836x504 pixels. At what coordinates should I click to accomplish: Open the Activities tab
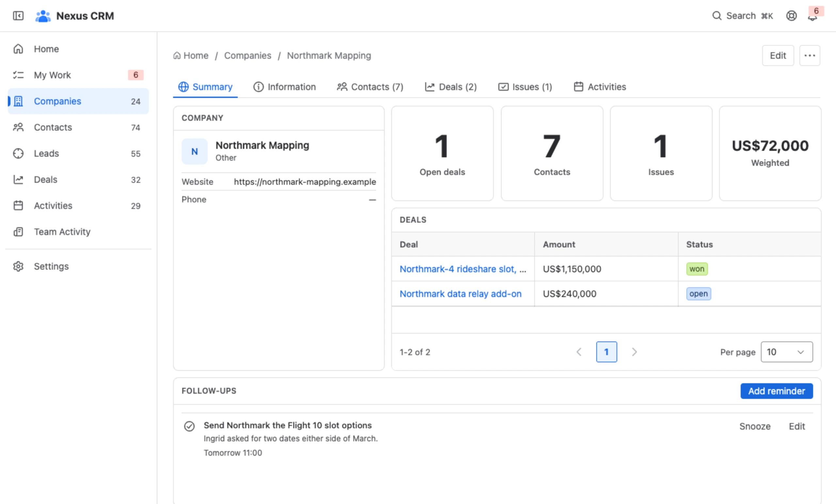pyautogui.click(x=600, y=87)
